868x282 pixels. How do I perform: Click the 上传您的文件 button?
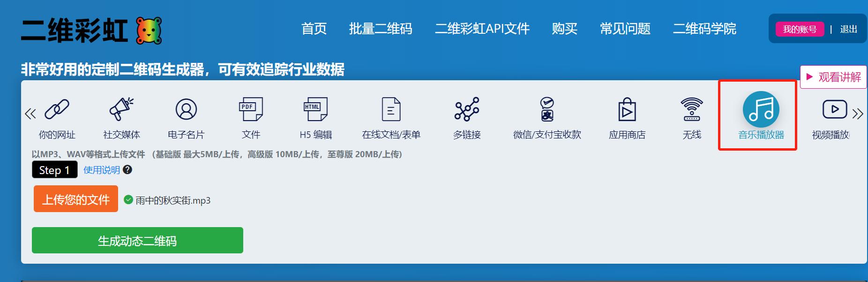(76, 199)
